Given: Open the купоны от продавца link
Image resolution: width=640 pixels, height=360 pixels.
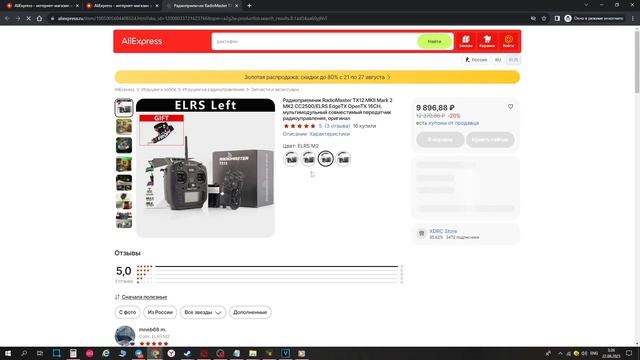Looking at the screenshot, I should 453,123.
